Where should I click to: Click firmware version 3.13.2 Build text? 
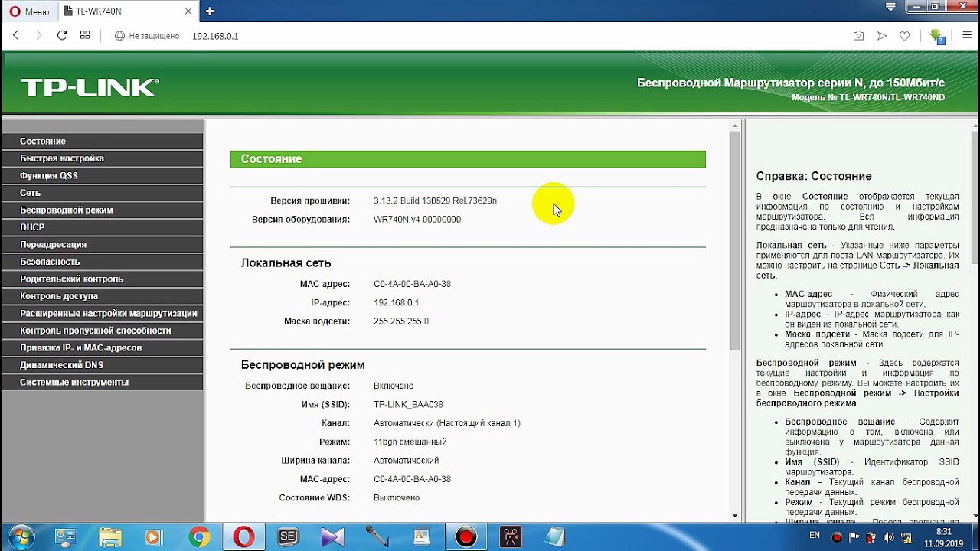435,201
